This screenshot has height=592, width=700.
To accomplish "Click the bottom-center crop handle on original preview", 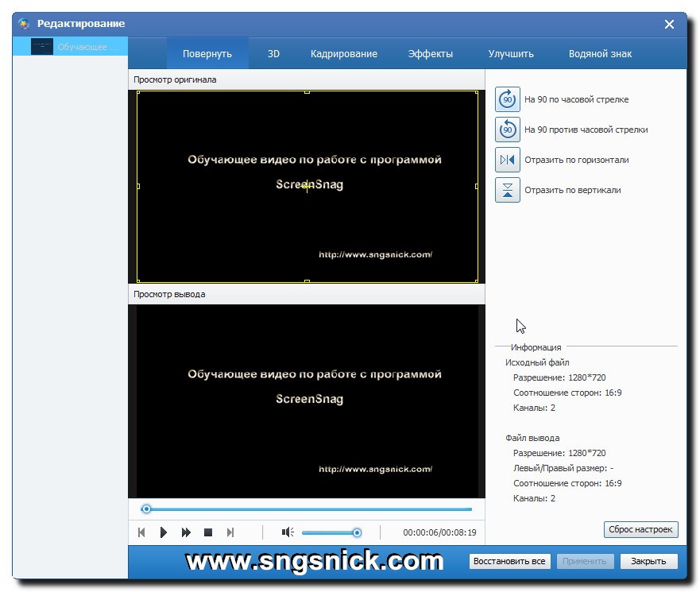I will pos(307,281).
